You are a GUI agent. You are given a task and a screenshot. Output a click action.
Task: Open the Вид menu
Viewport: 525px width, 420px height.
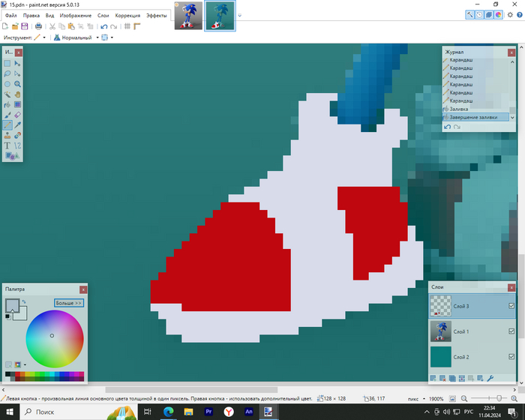[50, 16]
